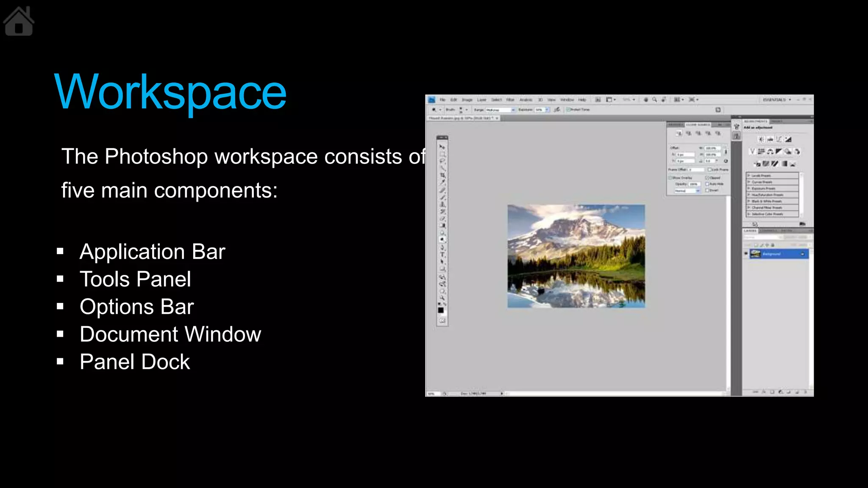Select the highlighted Dodge tool
Image resolution: width=868 pixels, height=488 pixels.
[x=442, y=239]
